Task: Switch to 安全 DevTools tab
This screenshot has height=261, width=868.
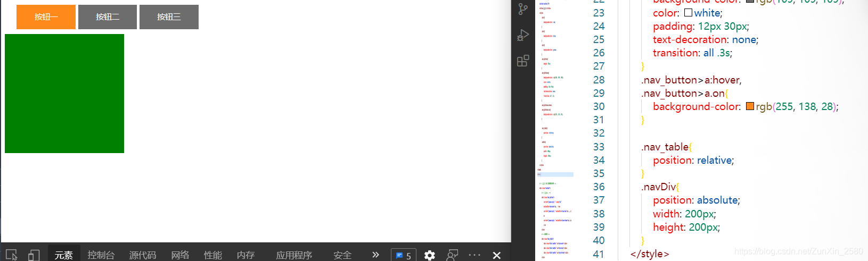Action: click(x=342, y=255)
